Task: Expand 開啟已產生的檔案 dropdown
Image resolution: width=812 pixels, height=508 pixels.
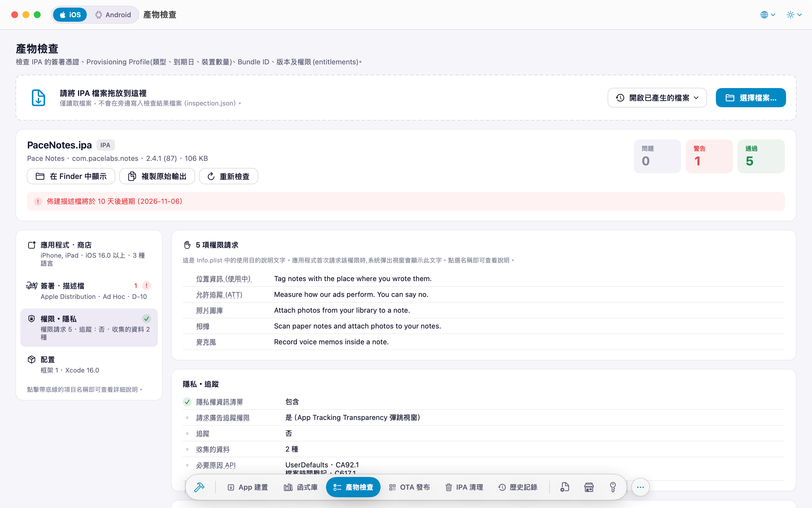Action: 657,98
